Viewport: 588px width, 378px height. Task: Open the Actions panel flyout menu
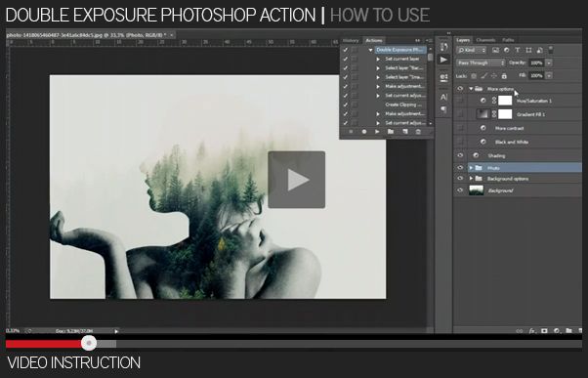pyautogui.click(x=430, y=40)
